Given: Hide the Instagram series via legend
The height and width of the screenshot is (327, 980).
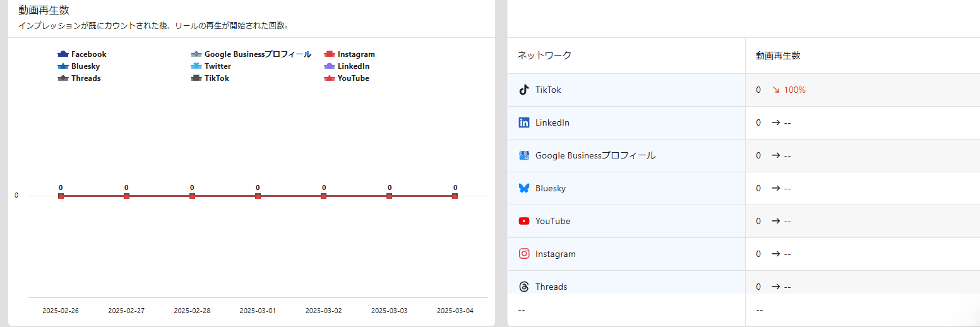Looking at the screenshot, I should (356, 54).
